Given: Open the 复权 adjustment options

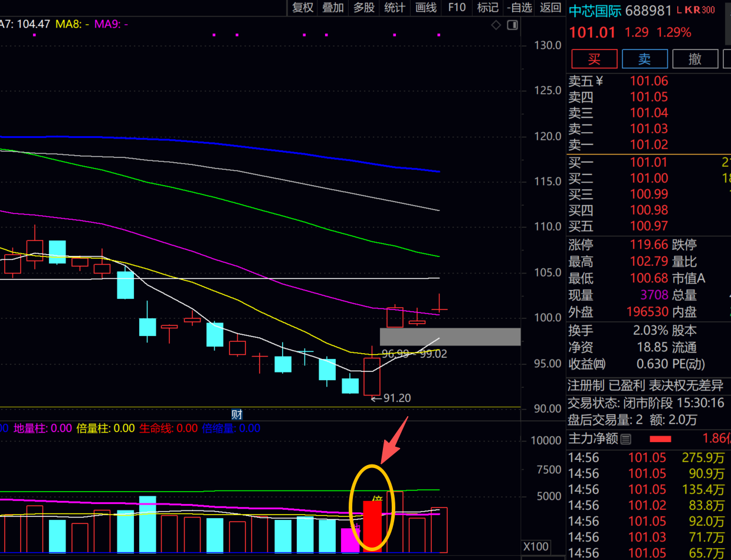Looking at the screenshot, I should tap(303, 8).
